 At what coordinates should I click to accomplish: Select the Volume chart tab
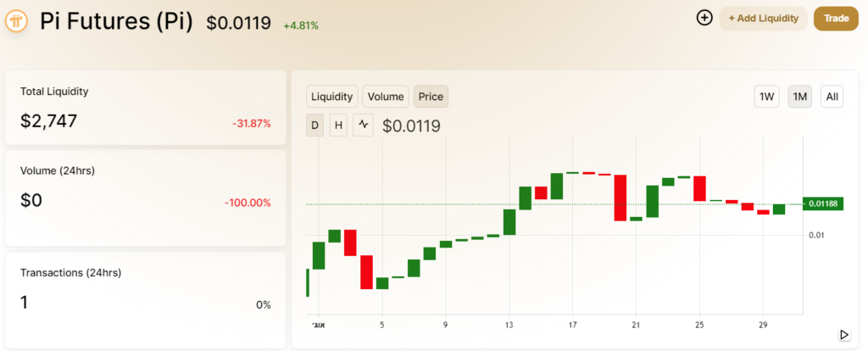386,97
